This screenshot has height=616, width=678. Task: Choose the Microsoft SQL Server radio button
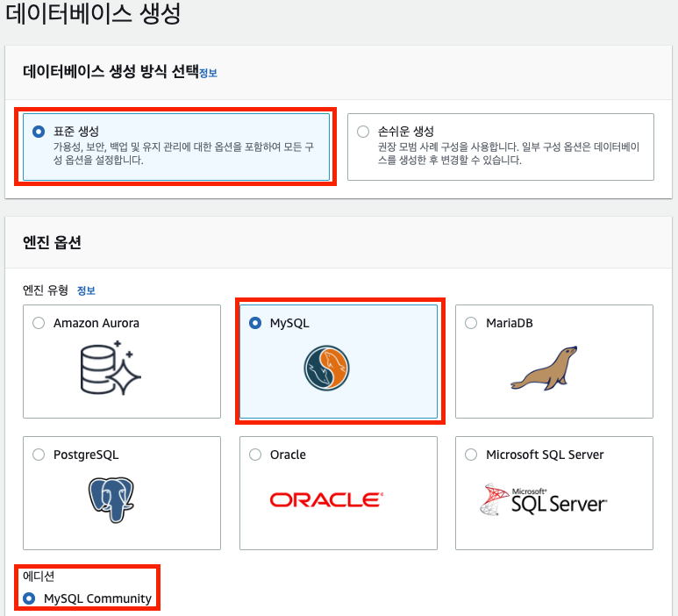[x=471, y=455]
